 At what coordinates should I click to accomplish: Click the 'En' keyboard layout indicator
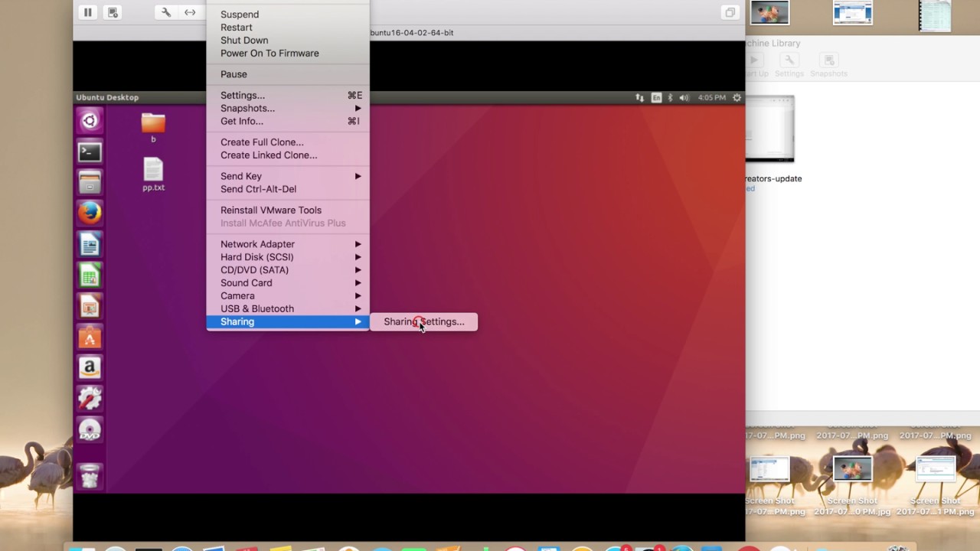tap(656, 98)
